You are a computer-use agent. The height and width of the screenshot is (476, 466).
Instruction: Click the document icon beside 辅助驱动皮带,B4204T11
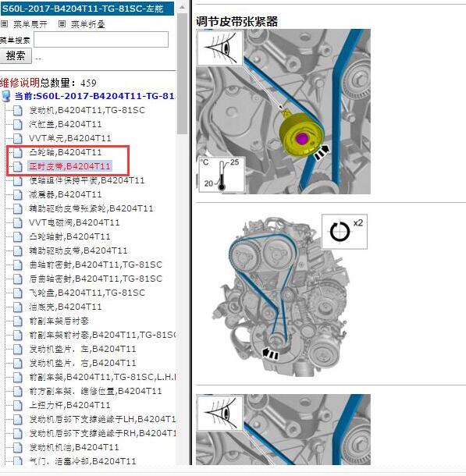coord(18,250)
